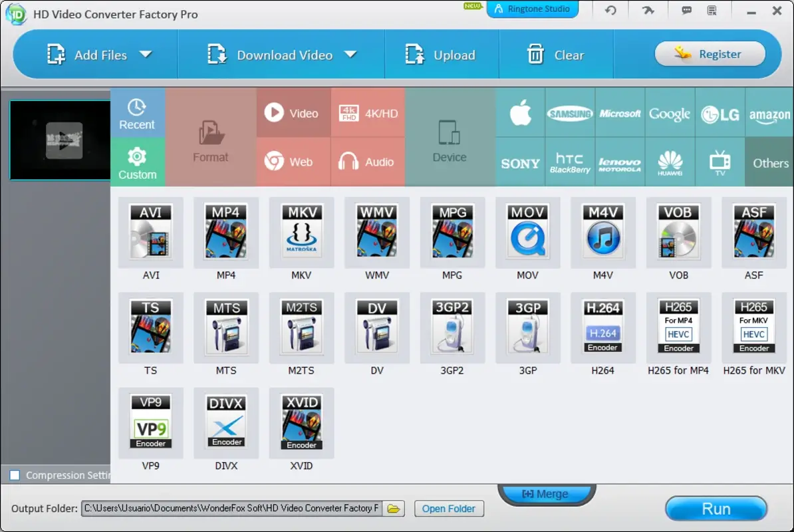This screenshot has width=794, height=532.
Task: Select the Huawei device preset icon
Action: (x=670, y=162)
